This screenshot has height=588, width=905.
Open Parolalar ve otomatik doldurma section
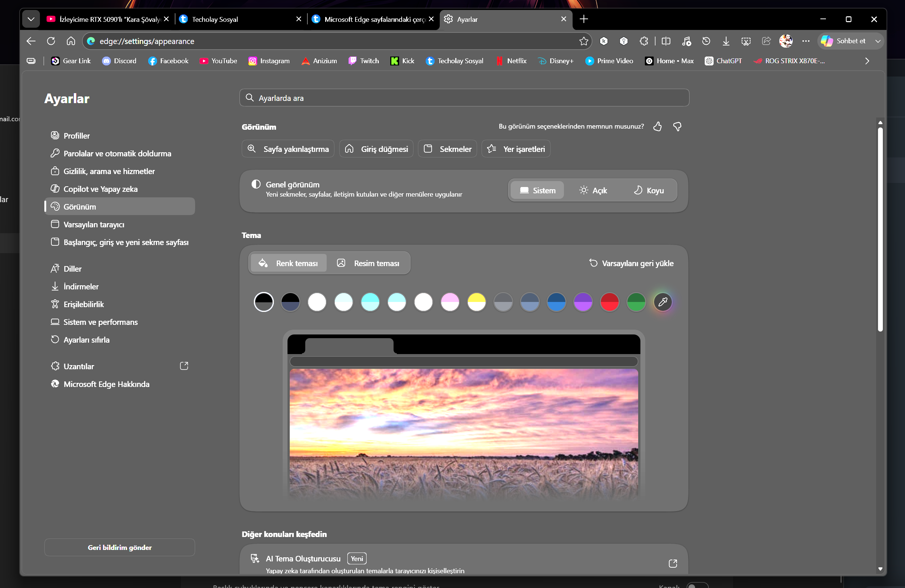coord(119,154)
